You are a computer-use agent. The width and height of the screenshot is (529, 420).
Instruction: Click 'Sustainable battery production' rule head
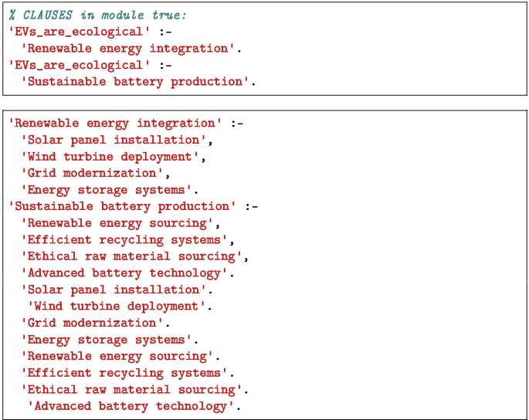click(x=122, y=206)
